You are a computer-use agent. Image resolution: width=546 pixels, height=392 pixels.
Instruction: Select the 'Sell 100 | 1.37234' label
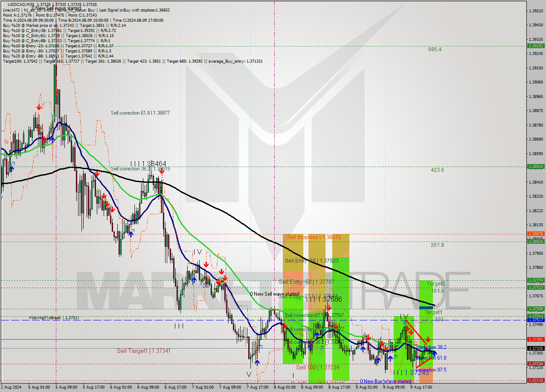[318, 367]
